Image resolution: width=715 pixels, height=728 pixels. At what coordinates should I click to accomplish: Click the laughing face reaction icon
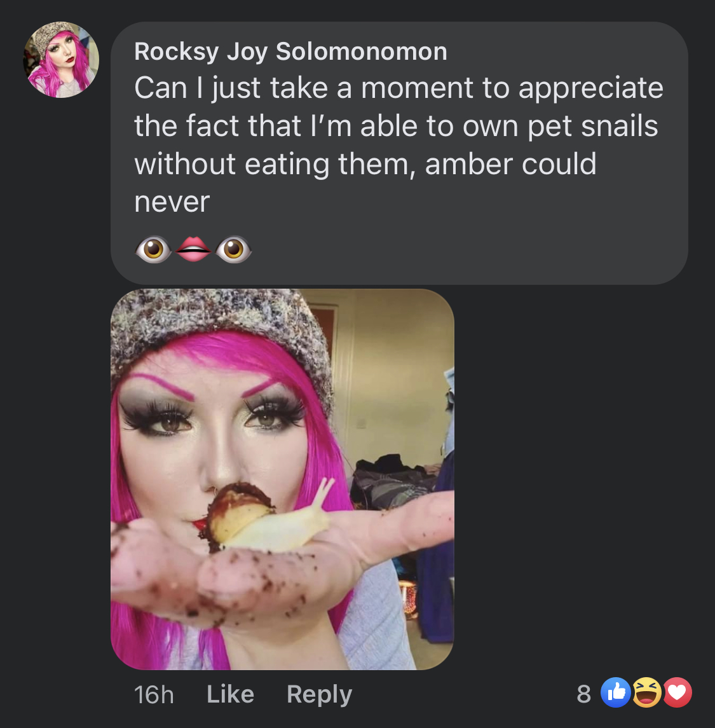(646, 692)
